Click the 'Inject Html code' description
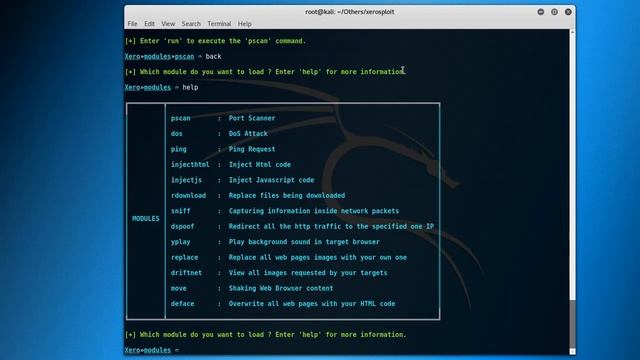The width and height of the screenshot is (640, 360). click(260, 164)
